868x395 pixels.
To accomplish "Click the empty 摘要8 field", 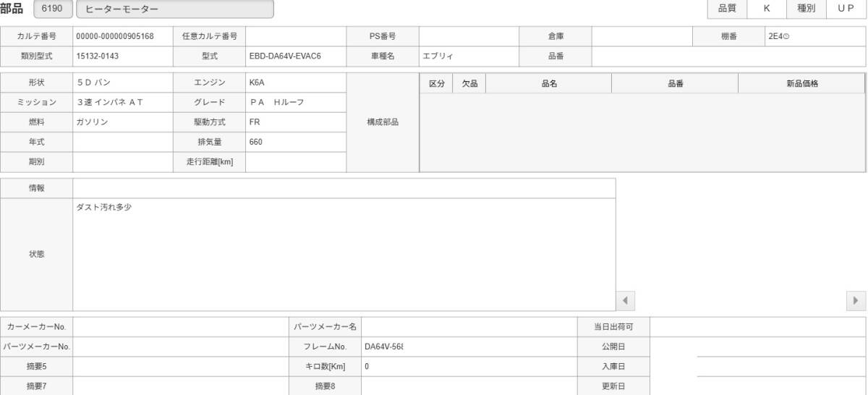I will (x=469, y=386).
